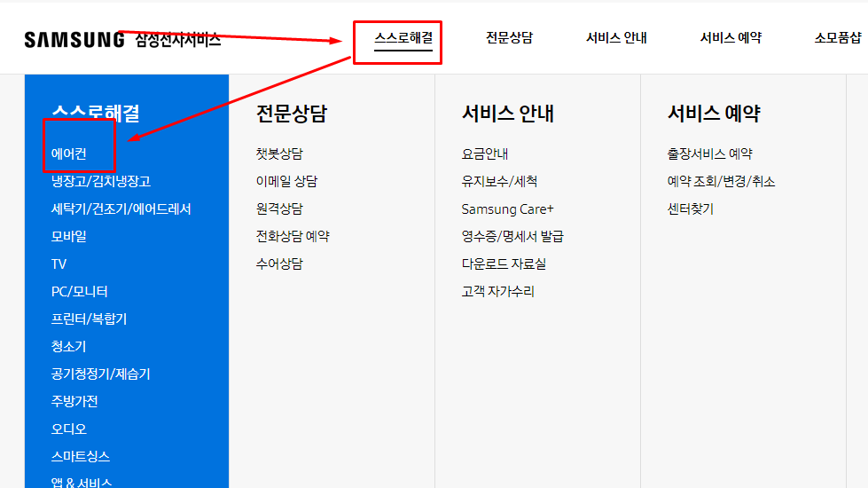Viewport: 868px width, 488px height.
Task: Open 원격상담 link
Action: [x=279, y=209]
